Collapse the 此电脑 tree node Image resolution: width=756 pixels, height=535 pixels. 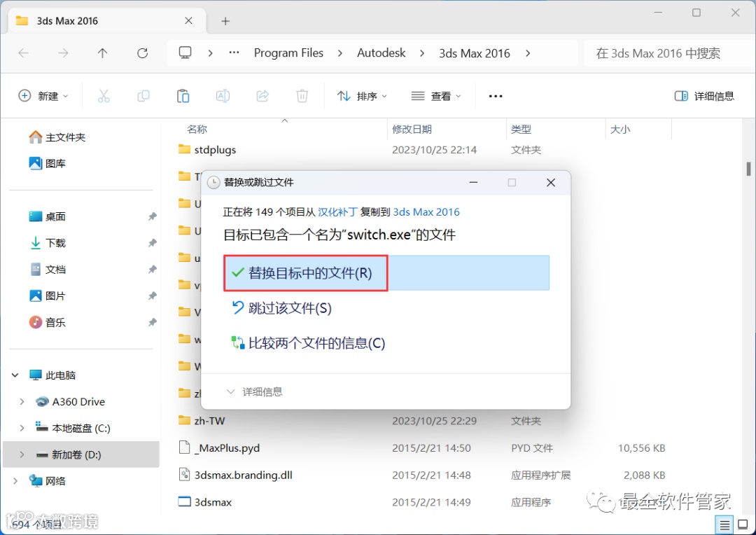click(x=15, y=375)
